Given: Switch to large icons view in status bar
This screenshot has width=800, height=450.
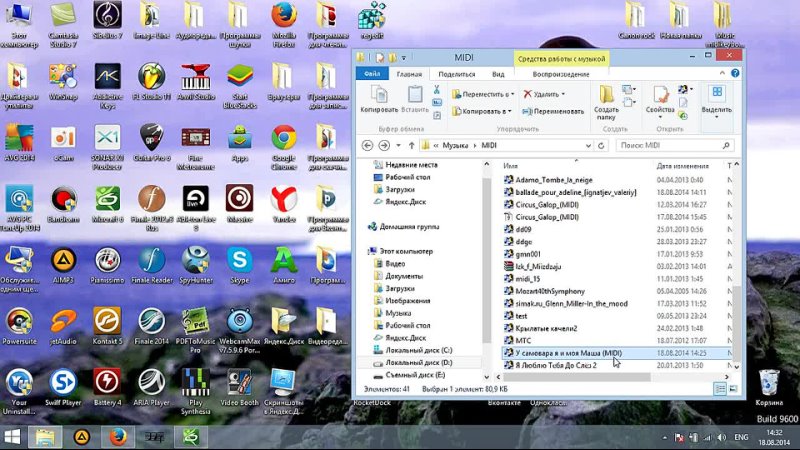Looking at the screenshot, I should point(733,389).
